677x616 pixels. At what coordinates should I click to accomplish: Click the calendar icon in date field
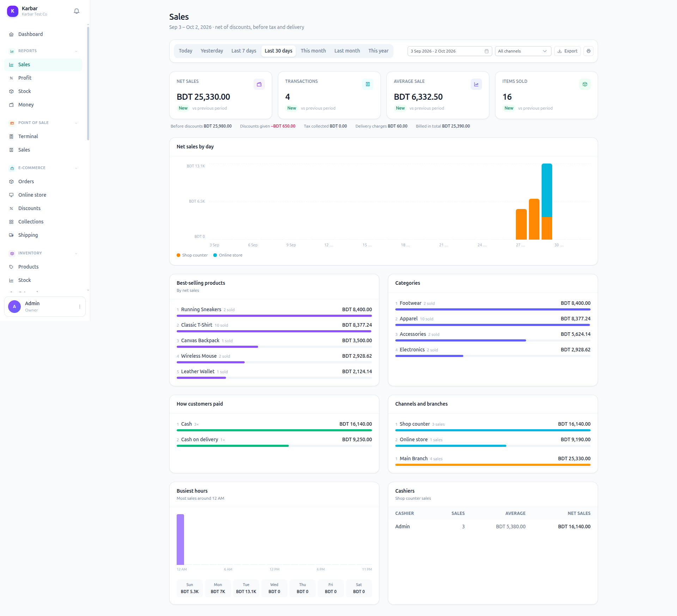pos(487,51)
